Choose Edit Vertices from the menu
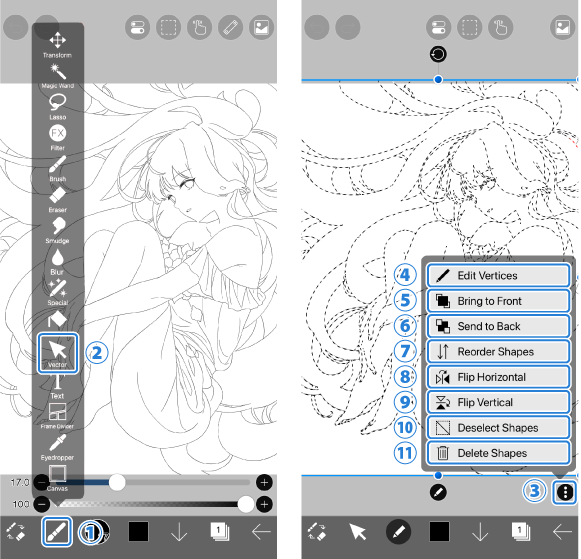581x559 pixels. click(x=498, y=276)
